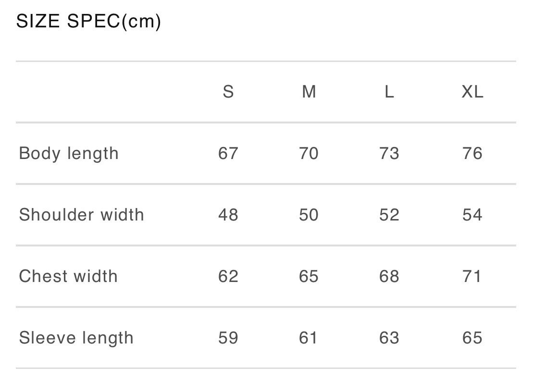Click shoulder width value 52 for L
Image resolution: width=545 pixels, height=392 pixels.
click(389, 215)
